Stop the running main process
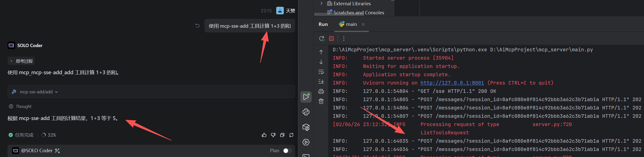Screen dimensions: 644x157 coord(331,38)
